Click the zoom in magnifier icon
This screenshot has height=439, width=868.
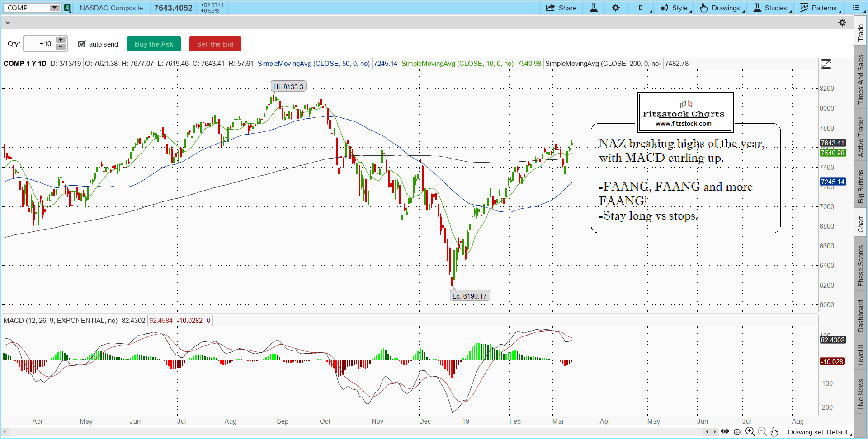pos(750,432)
